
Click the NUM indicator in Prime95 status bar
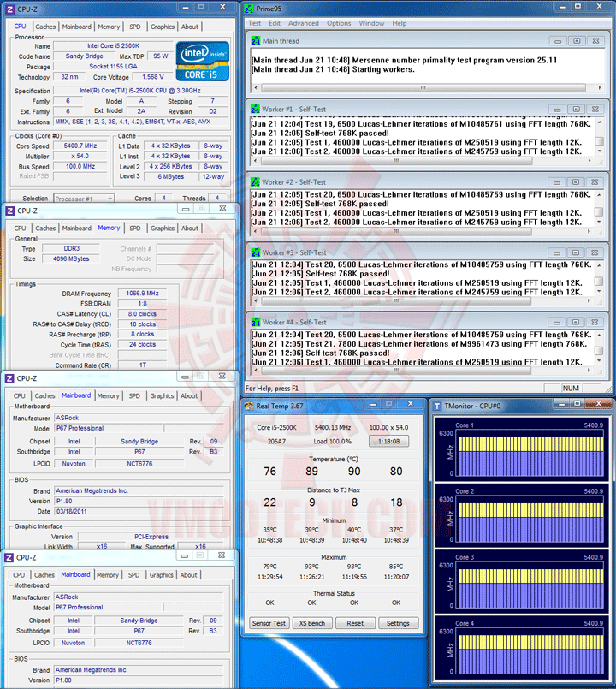(x=571, y=388)
